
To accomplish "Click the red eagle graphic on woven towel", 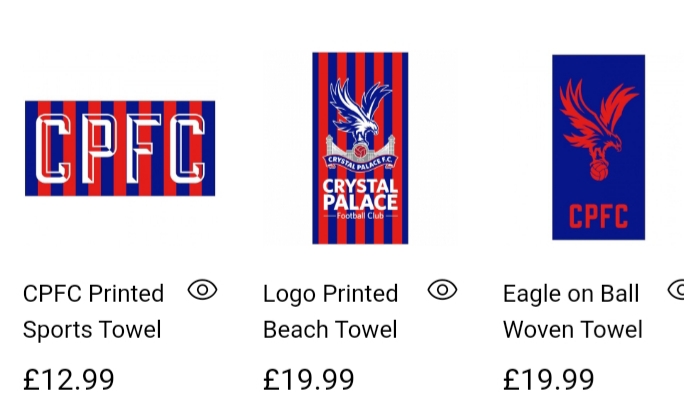I will (x=598, y=129).
